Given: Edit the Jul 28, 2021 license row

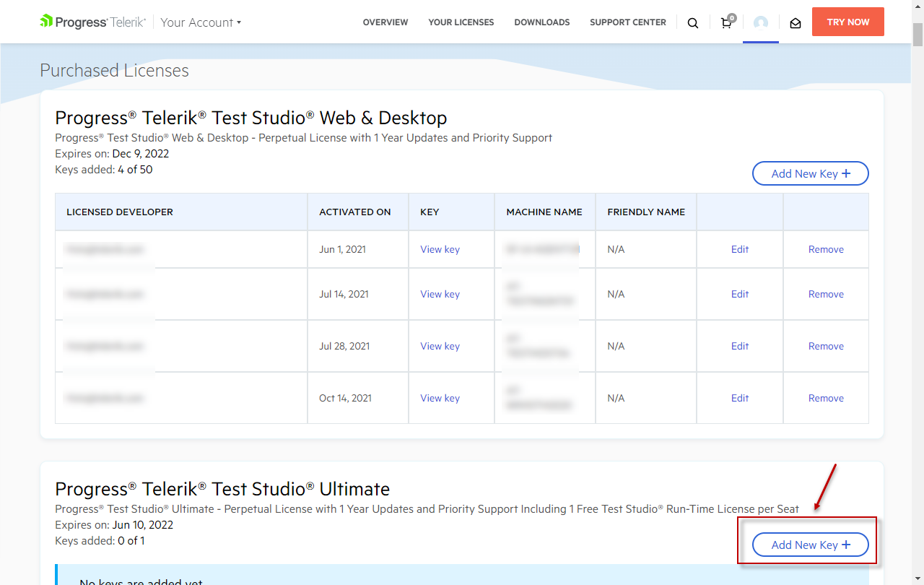Looking at the screenshot, I should click(x=740, y=346).
